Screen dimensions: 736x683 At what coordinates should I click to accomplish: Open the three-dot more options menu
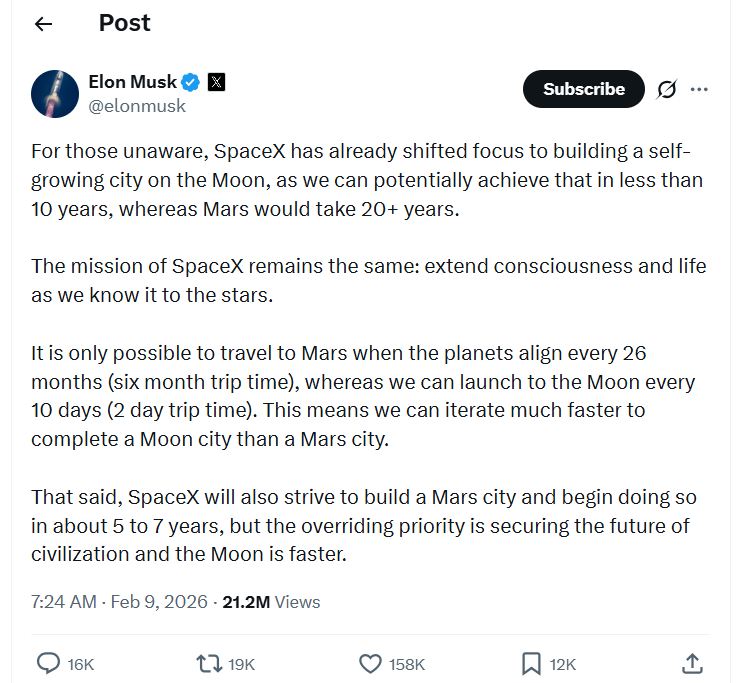[x=699, y=89]
